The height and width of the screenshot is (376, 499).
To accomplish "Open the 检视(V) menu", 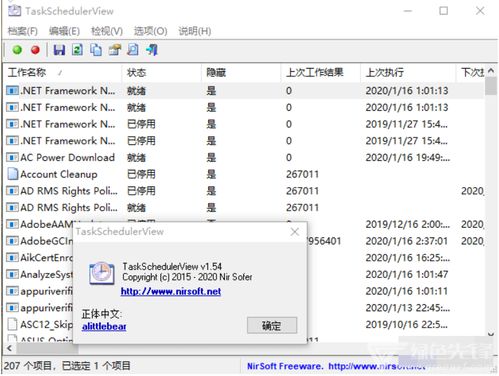I will click(107, 31).
